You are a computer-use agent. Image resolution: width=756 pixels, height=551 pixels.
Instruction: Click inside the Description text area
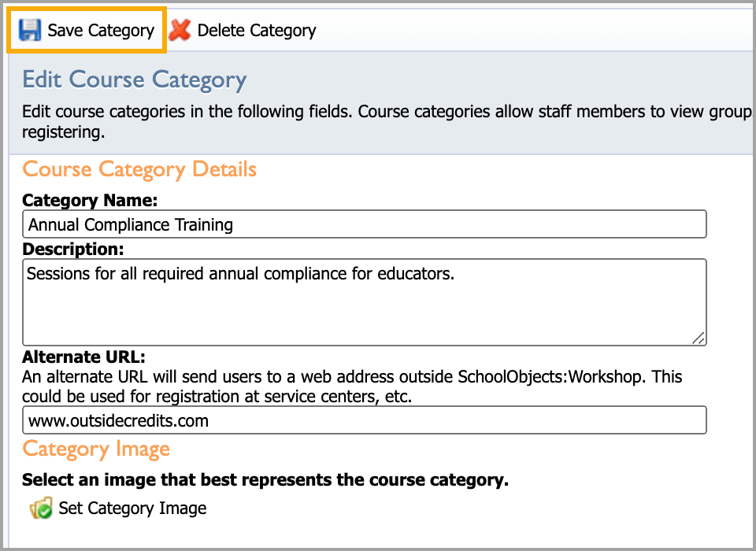365,302
